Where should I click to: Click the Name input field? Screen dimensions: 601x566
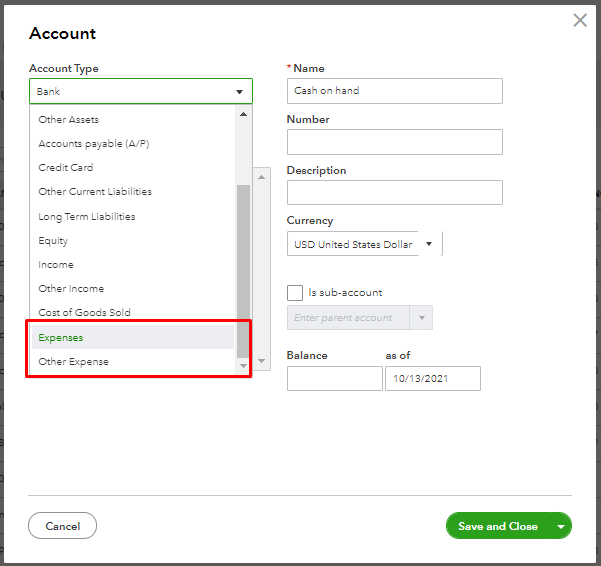[394, 91]
